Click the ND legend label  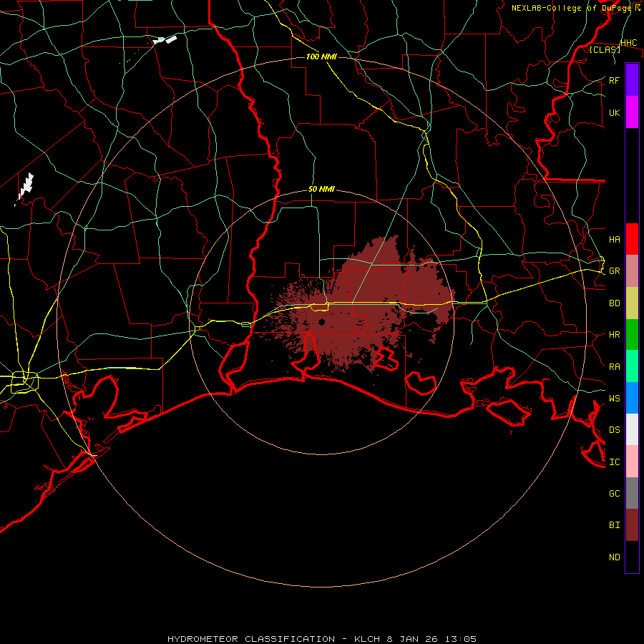(614, 557)
